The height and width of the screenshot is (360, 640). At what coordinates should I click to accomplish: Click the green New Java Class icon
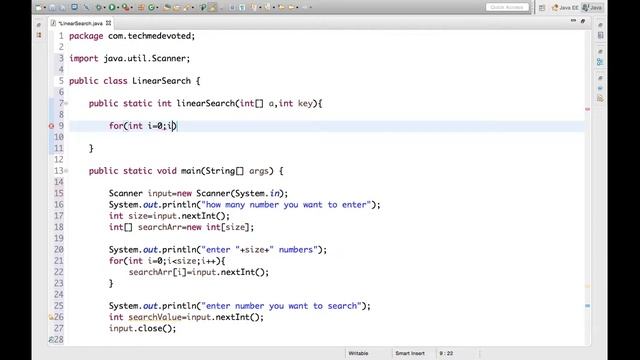coord(151,7)
